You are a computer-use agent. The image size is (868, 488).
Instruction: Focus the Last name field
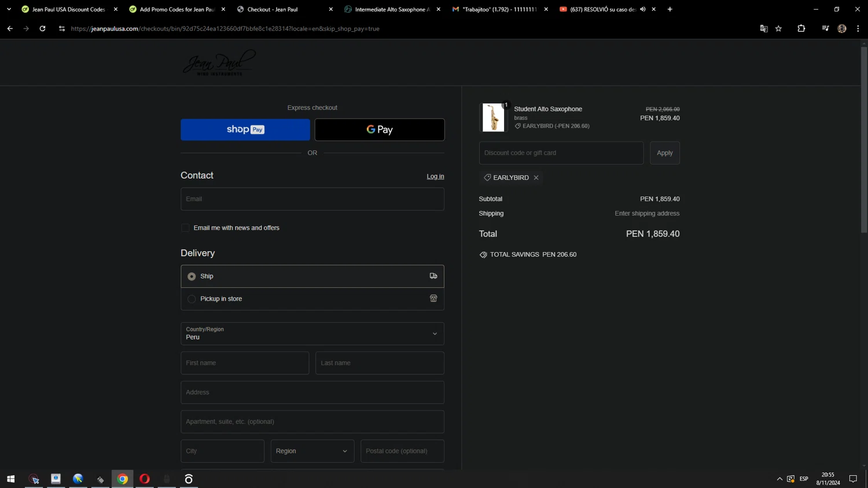[x=380, y=363]
